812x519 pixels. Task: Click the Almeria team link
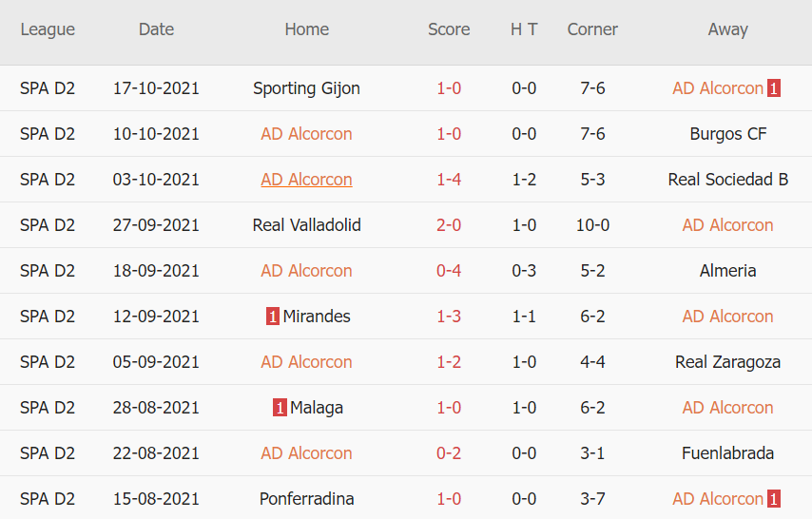point(728,271)
